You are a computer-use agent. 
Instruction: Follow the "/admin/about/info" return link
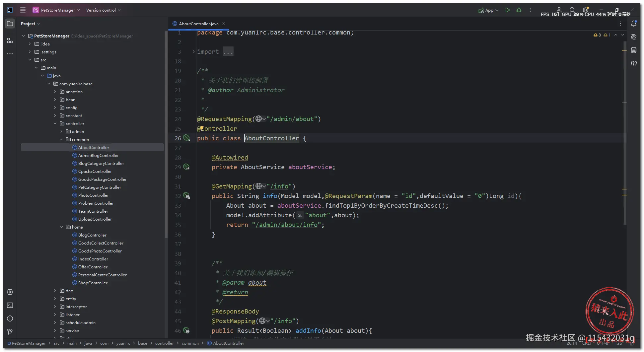tap(286, 225)
